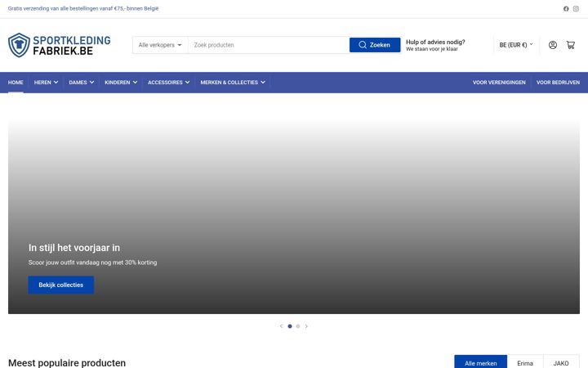Viewport: 588px width, 368px height.
Task: Expand the Heren menu
Action: click(x=46, y=83)
